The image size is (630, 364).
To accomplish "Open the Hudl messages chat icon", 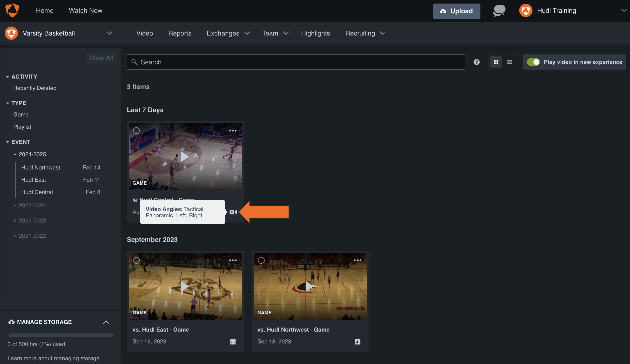I will tap(498, 10).
